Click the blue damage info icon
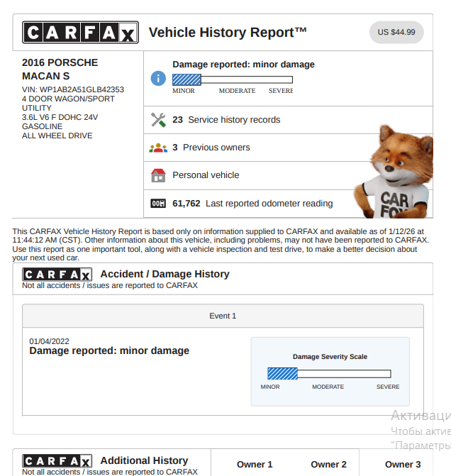 pyautogui.click(x=158, y=78)
